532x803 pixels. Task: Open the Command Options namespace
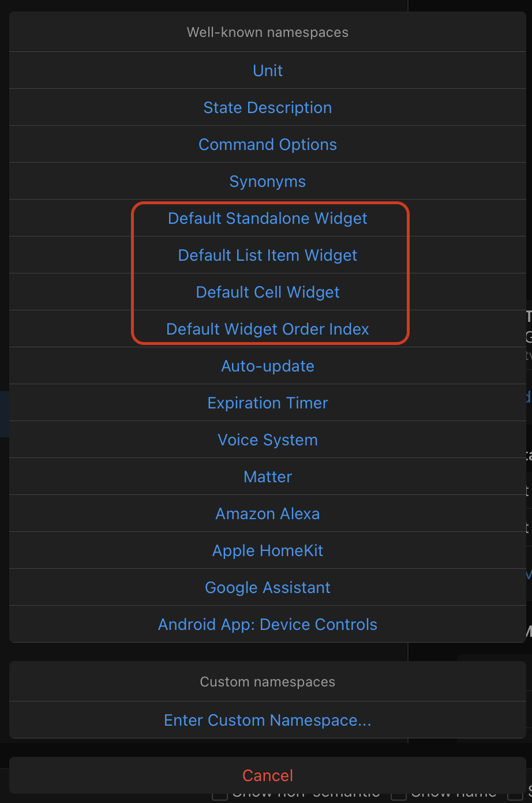pos(268,144)
